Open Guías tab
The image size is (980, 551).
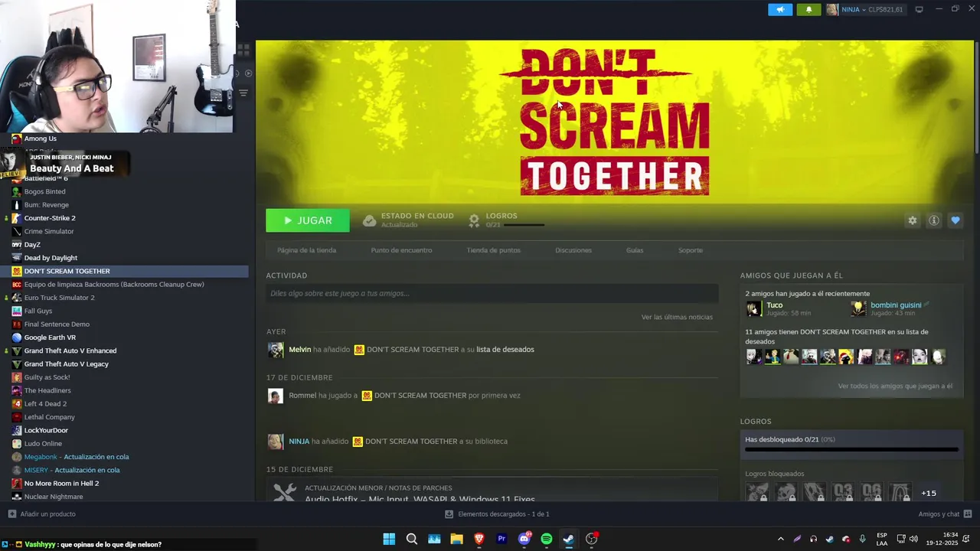tap(635, 250)
